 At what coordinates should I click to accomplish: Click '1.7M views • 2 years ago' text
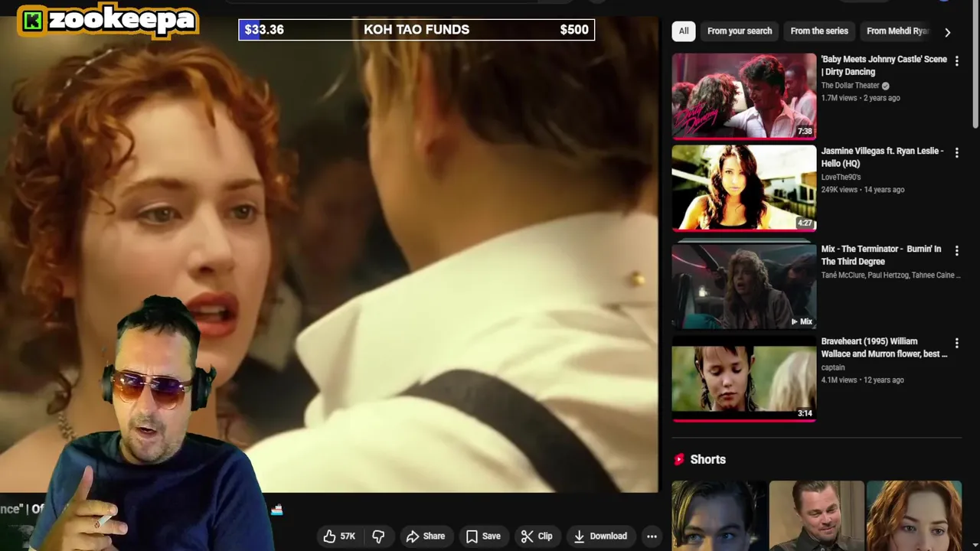861,98
